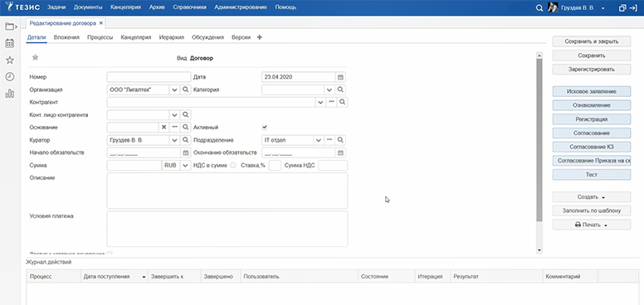Open the folders sidebar icon
This screenshot has width=644, height=305.
click(x=10, y=27)
